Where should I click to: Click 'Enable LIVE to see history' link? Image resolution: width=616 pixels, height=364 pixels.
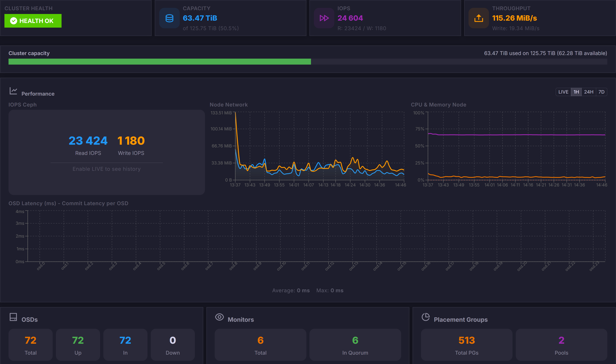pos(106,169)
